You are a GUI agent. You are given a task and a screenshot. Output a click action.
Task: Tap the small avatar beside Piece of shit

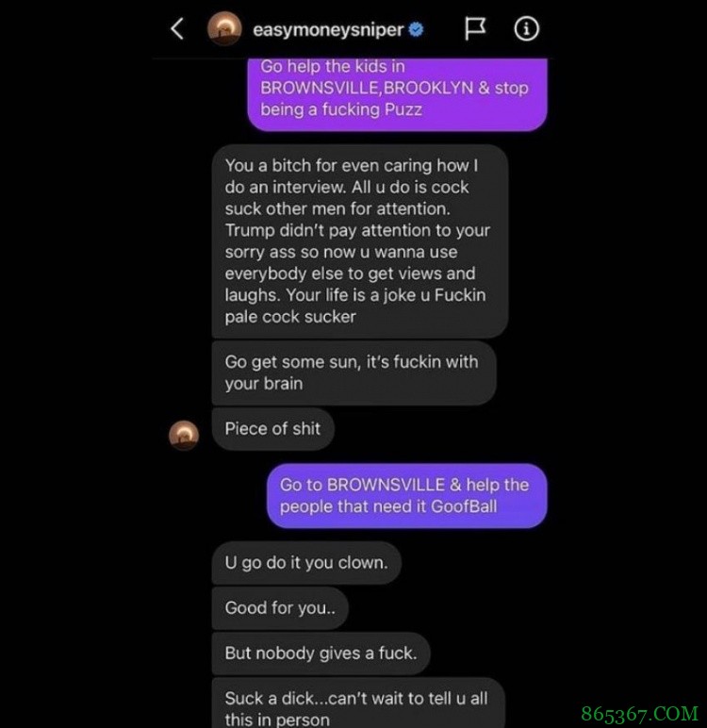coord(184,436)
